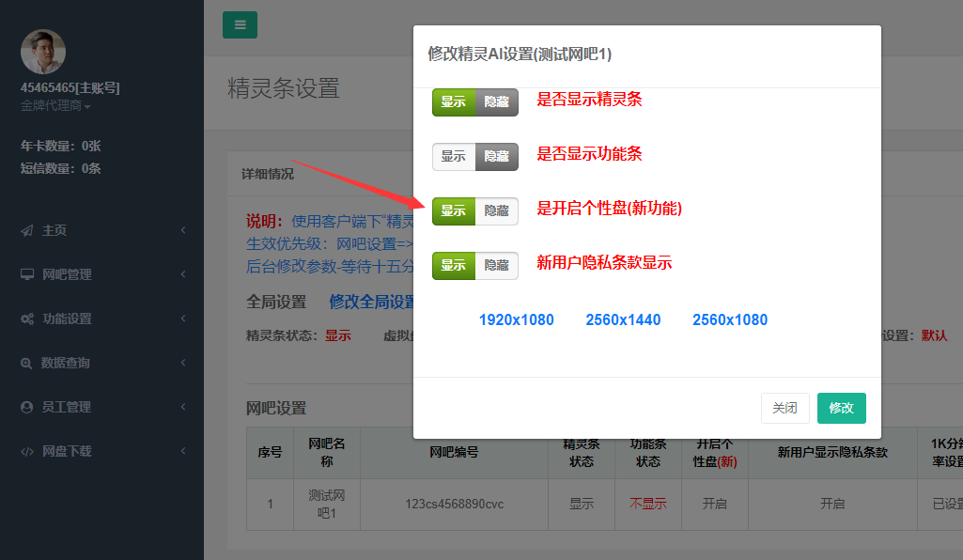Set 是否显示精灵条 toggle to 隐藏
963x560 pixels.
(x=497, y=101)
